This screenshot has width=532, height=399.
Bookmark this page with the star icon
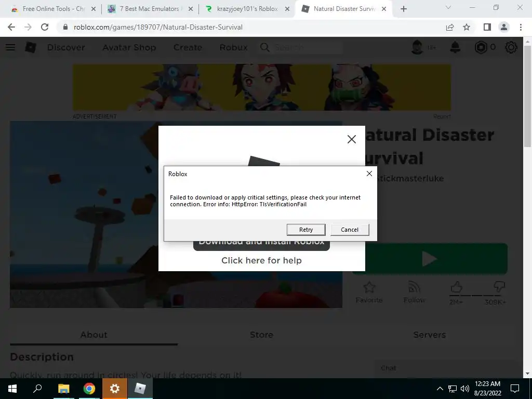(467, 27)
